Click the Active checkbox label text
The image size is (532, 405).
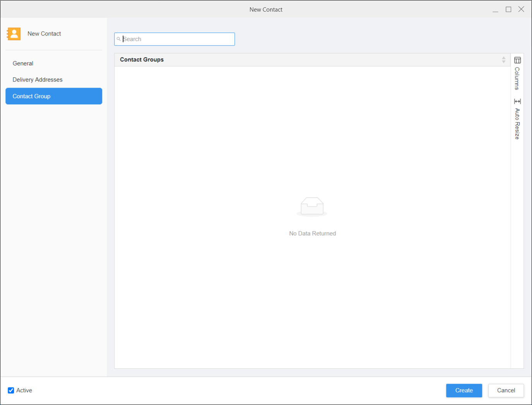coord(24,390)
